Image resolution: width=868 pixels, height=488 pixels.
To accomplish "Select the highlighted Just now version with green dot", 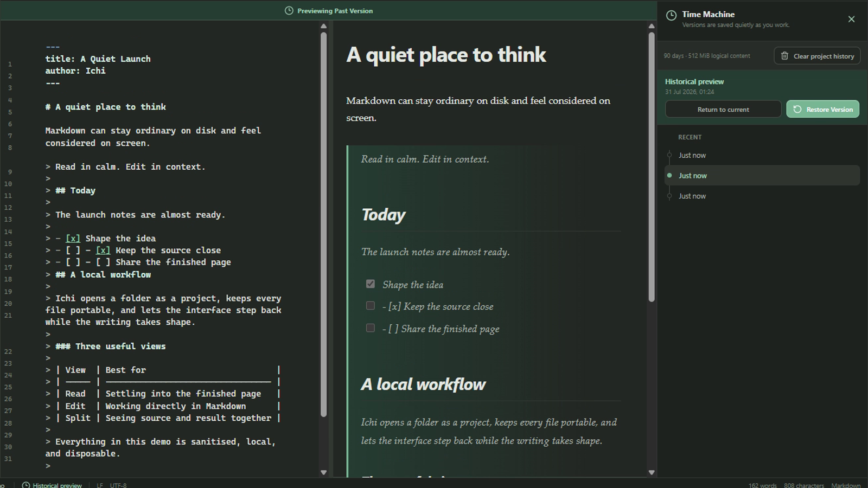I will 762,176.
